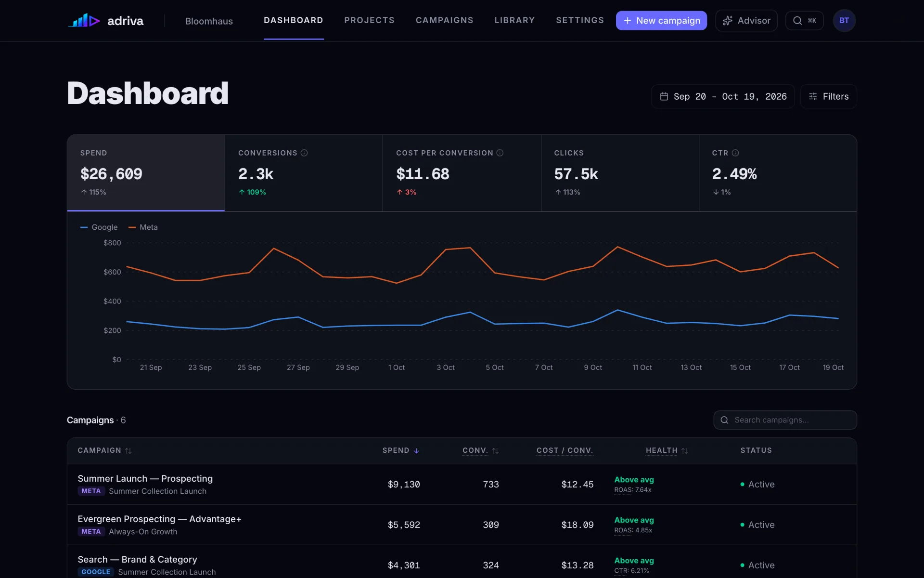Image resolution: width=924 pixels, height=578 pixels.
Task: Sort by the Campaign column
Action: 104,450
